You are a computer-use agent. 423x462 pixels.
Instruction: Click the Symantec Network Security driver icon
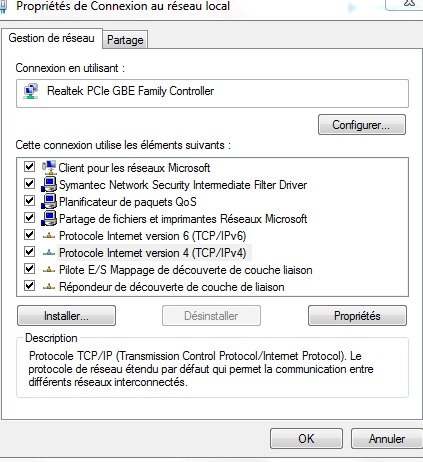(49, 184)
